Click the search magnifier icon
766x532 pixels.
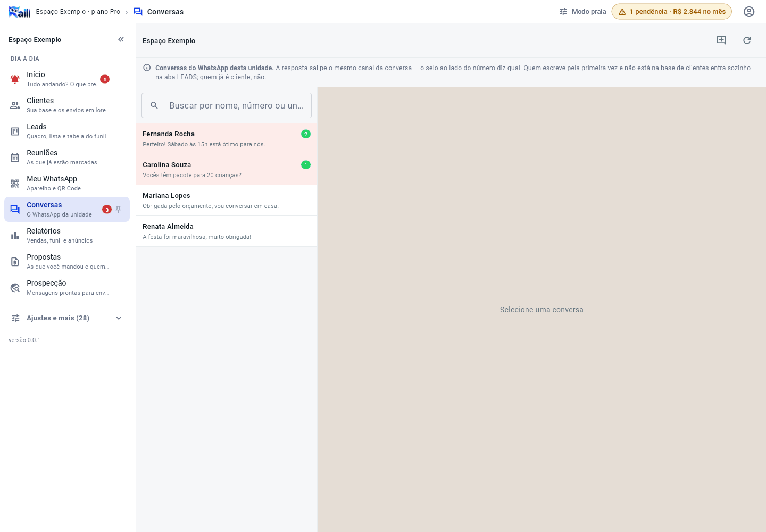pyautogui.click(x=154, y=105)
